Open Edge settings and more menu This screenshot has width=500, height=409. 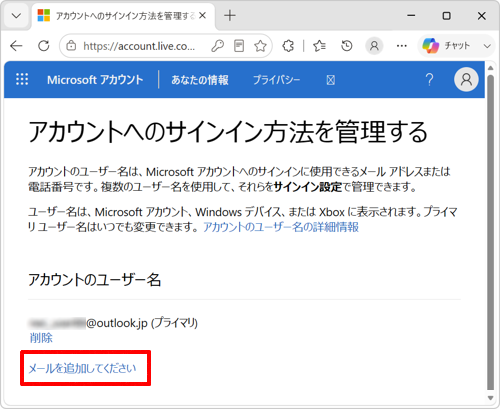(x=402, y=46)
